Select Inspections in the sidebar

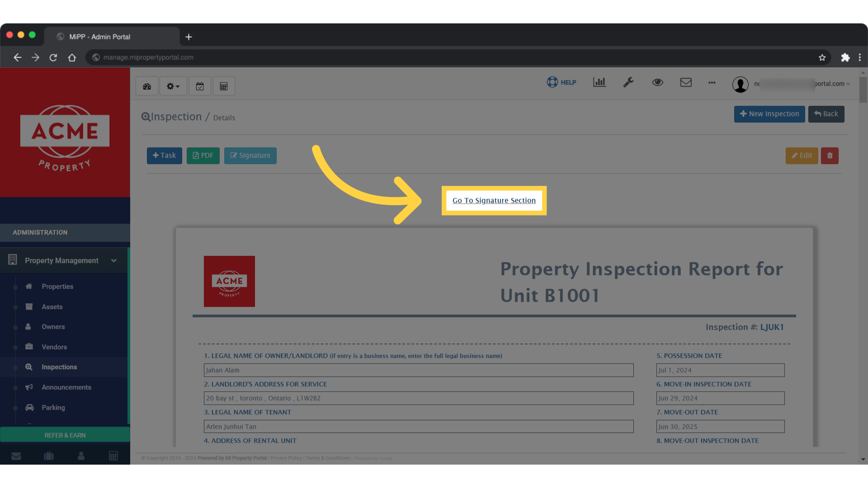point(59,367)
